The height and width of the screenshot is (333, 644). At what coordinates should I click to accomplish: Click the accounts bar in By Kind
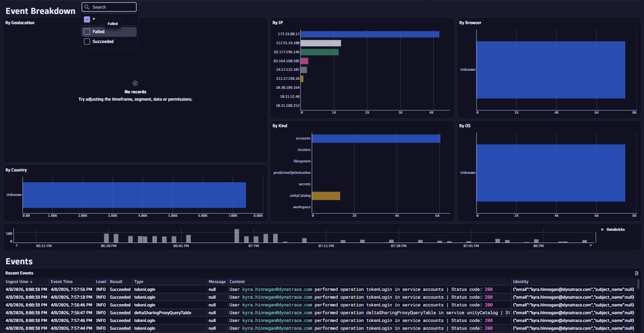pyautogui.click(x=376, y=139)
